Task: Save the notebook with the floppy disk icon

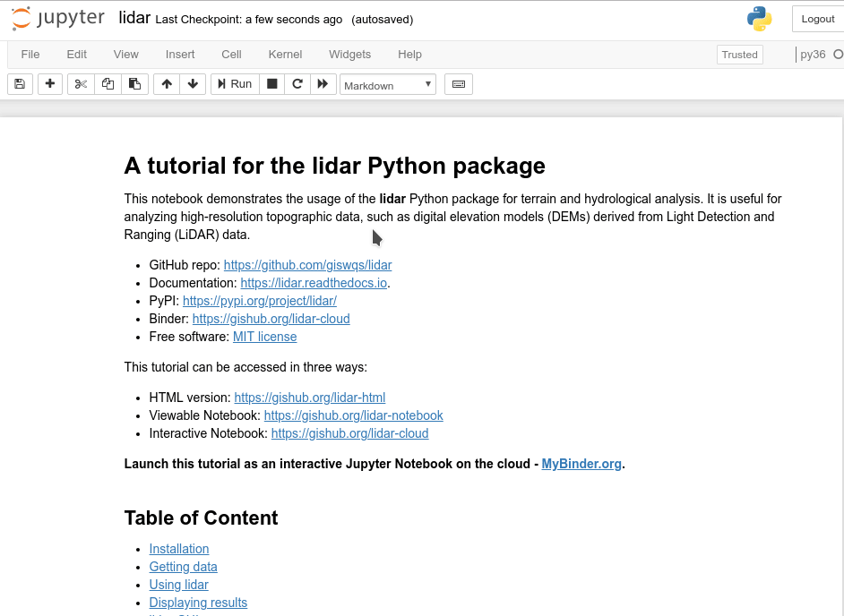Action: tap(20, 84)
